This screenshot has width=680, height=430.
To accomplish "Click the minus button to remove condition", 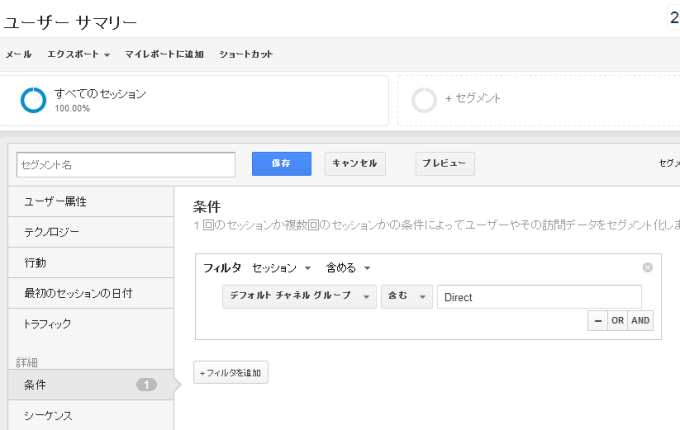I will click(596, 321).
